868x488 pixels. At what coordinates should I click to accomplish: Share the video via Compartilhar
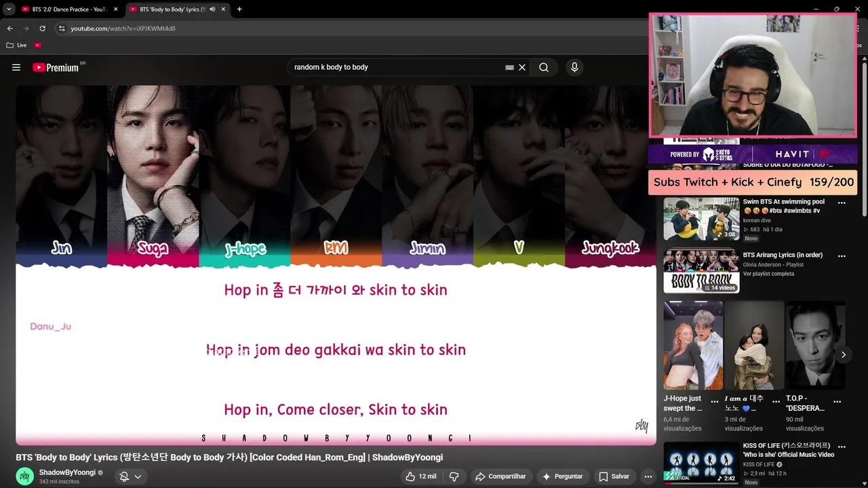point(500,476)
